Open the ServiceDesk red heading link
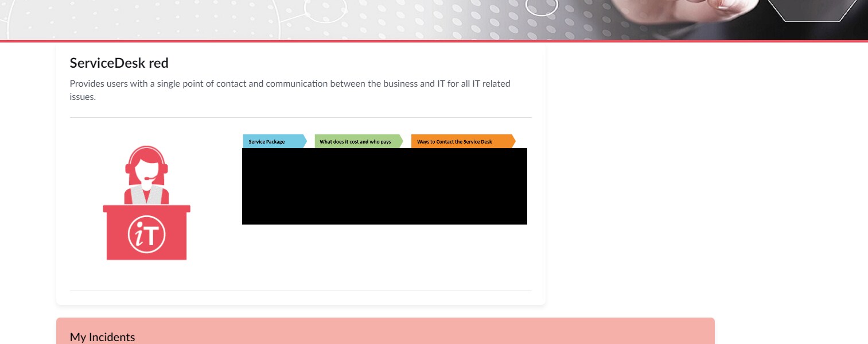 point(119,63)
